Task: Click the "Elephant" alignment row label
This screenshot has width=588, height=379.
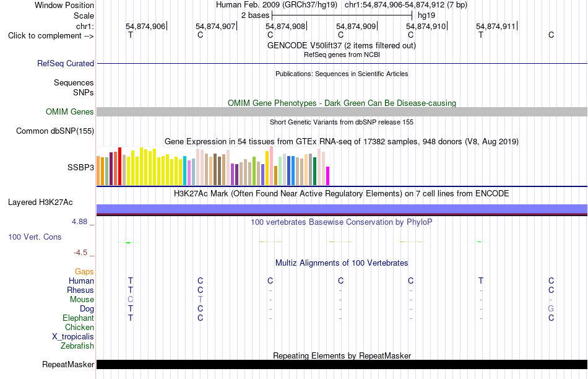Action: pos(79,318)
